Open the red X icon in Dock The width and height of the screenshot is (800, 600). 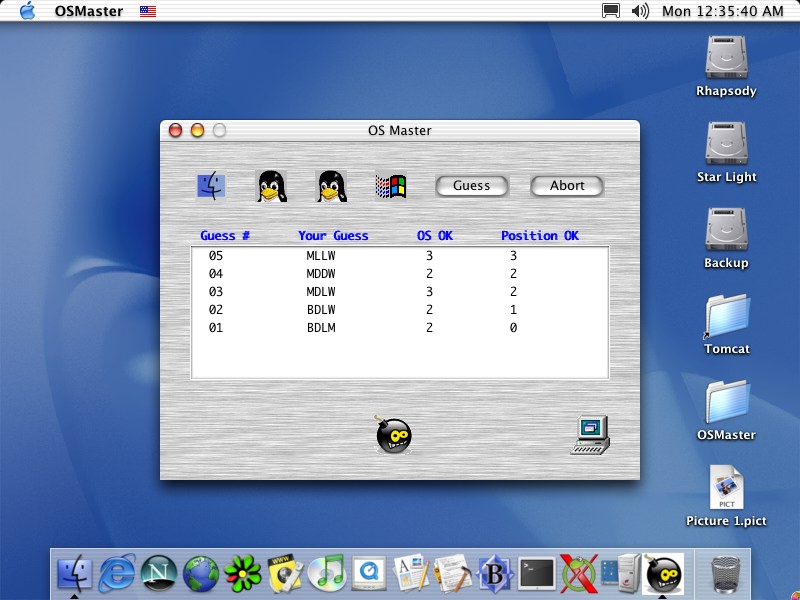click(x=579, y=573)
